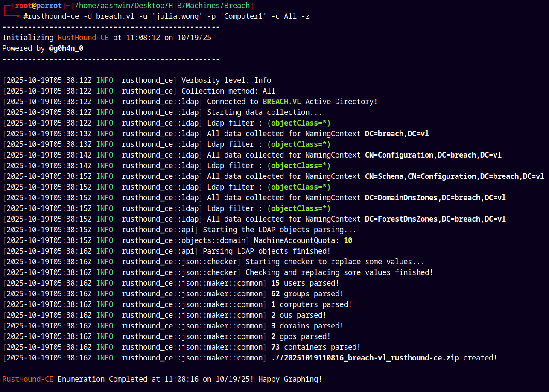
Task: Click the created rusthound-ce.zip filename
Action: [365, 358]
